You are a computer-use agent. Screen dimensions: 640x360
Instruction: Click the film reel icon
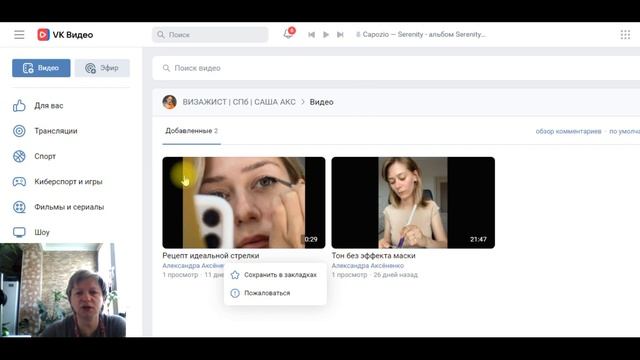pos(19,207)
